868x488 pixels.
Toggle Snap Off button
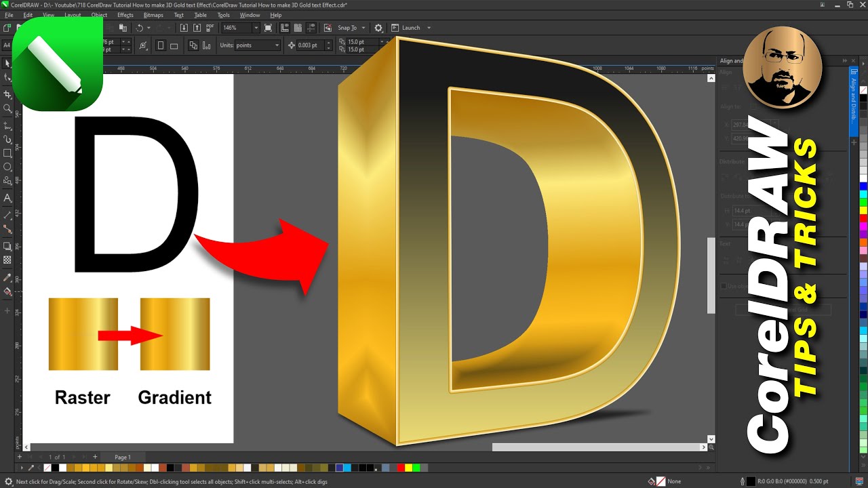(x=328, y=28)
